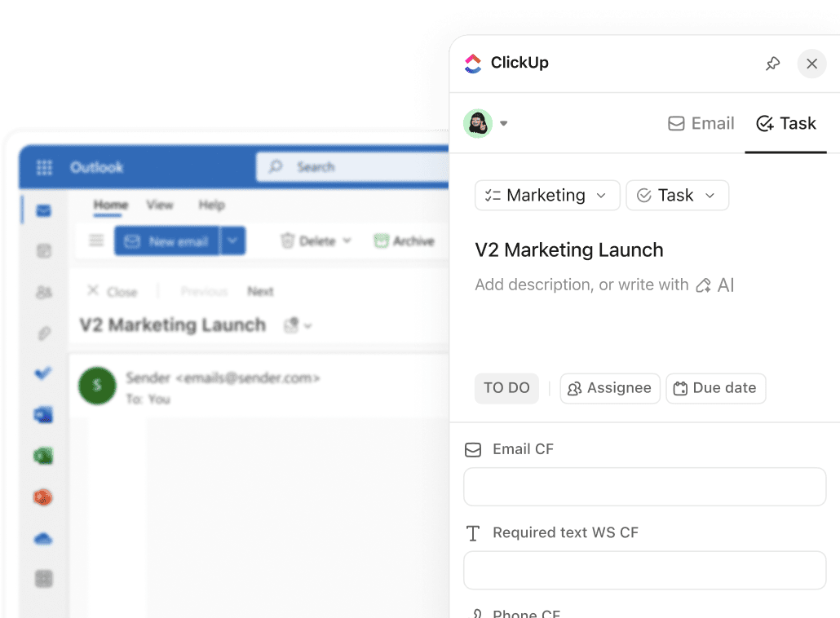The height and width of the screenshot is (618, 840).
Task: Open the To Do checkmark in sidebar
Action: [x=43, y=373]
